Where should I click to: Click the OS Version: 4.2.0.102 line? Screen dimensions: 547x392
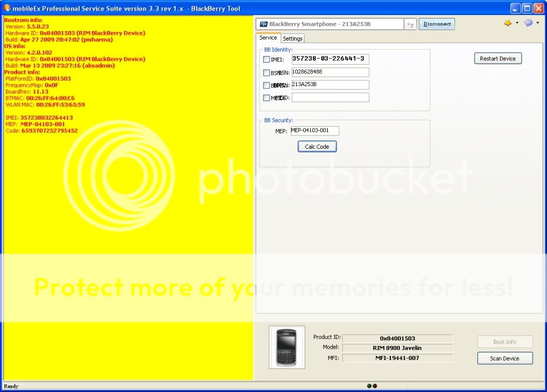tap(29, 52)
